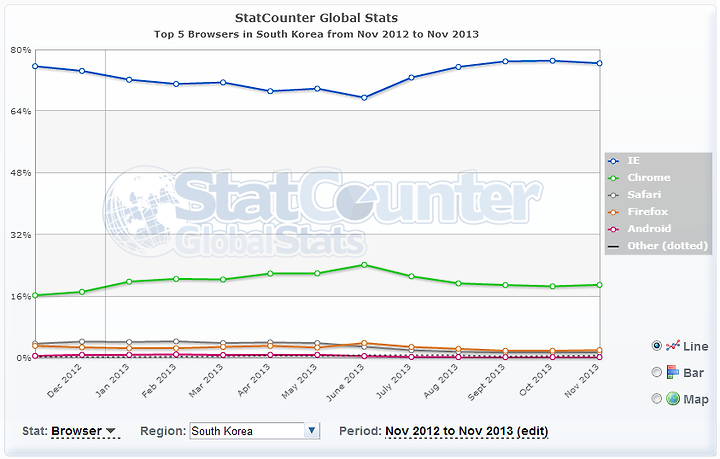
Task: Click the Safari data point for Feb 2013
Action: (176, 341)
